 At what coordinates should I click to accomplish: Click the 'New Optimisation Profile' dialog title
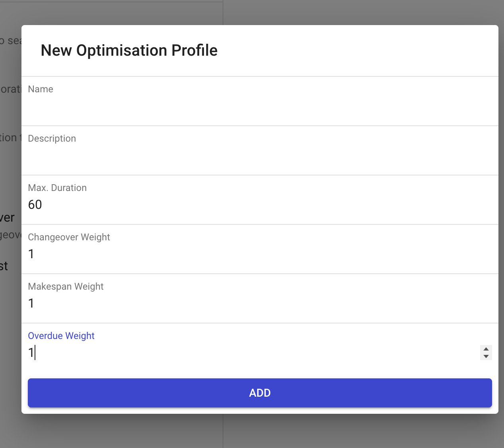(129, 51)
